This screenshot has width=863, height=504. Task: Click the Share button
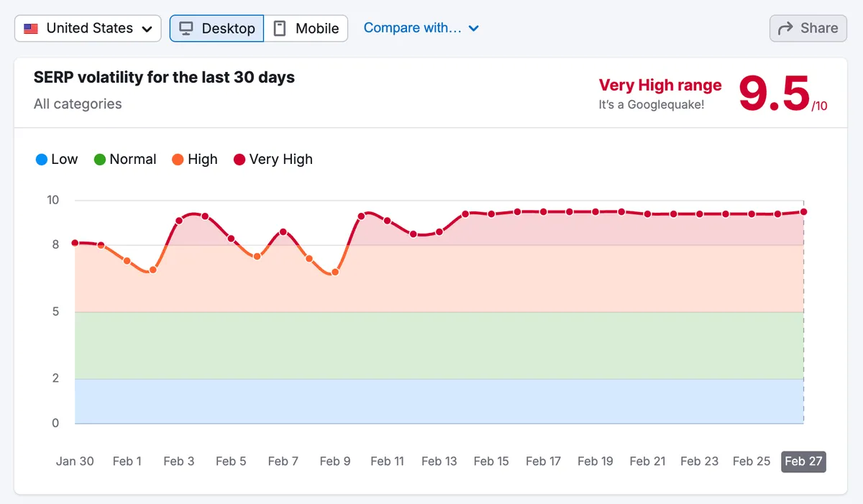coord(808,28)
